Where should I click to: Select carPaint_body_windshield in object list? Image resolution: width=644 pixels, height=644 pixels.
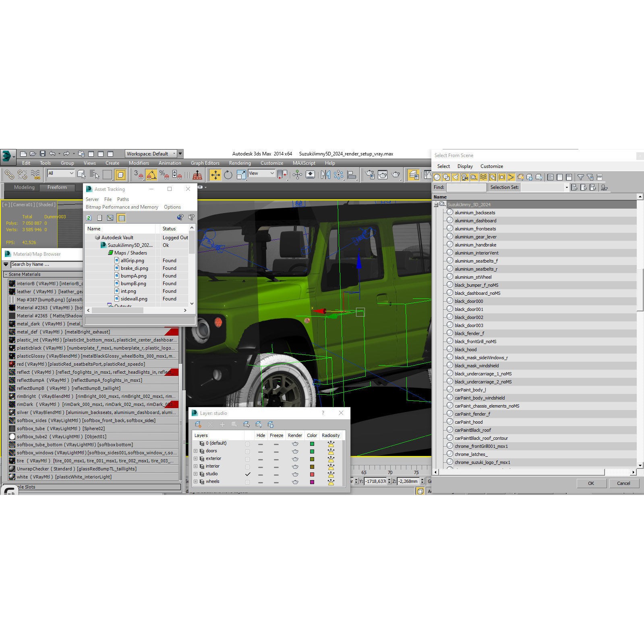pyautogui.click(x=480, y=398)
